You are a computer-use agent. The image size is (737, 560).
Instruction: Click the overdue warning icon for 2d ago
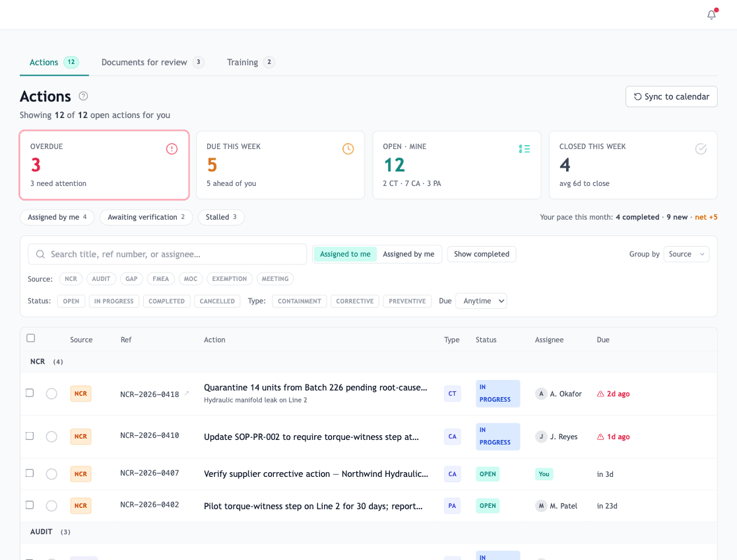pyautogui.click(x=600, y=394)
